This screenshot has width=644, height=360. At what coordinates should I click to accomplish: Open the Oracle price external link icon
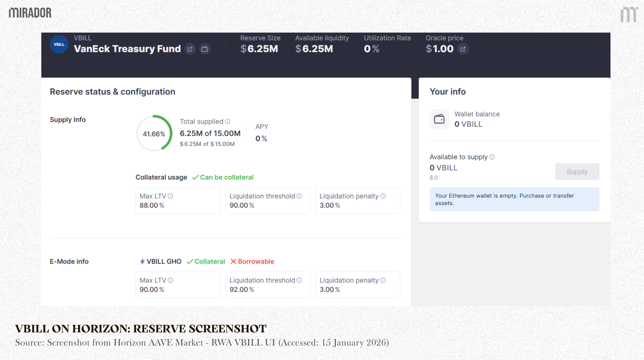(x=463, y=49)
